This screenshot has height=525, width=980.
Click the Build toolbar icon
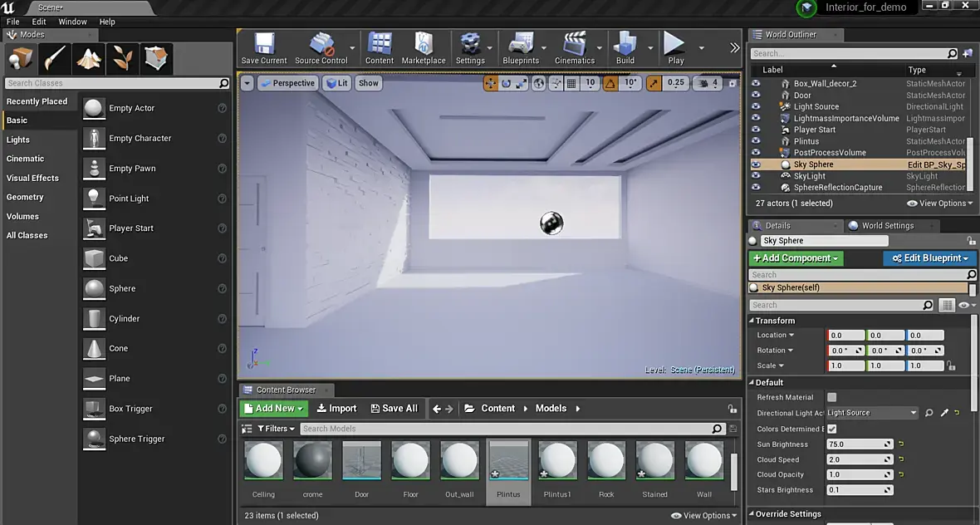point(625,49)
